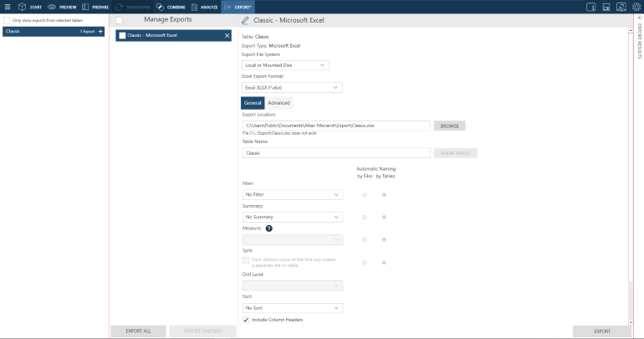Switch to the Analyze stage
This screenshot has width=644, height=339.
205,7
